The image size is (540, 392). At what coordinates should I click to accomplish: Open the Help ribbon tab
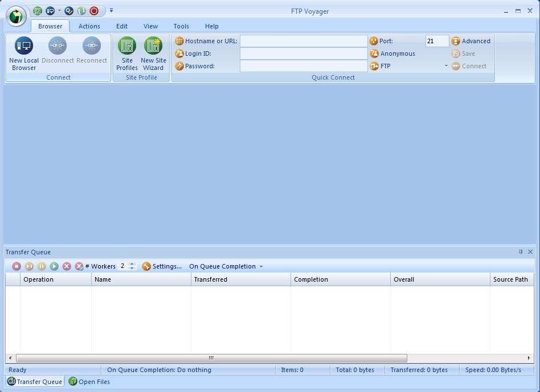click(212, 26)
